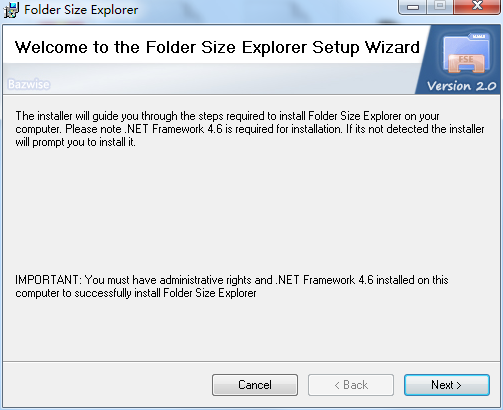Click the installer icon in the title bar
503x410 pixels.
coord(11,10)
